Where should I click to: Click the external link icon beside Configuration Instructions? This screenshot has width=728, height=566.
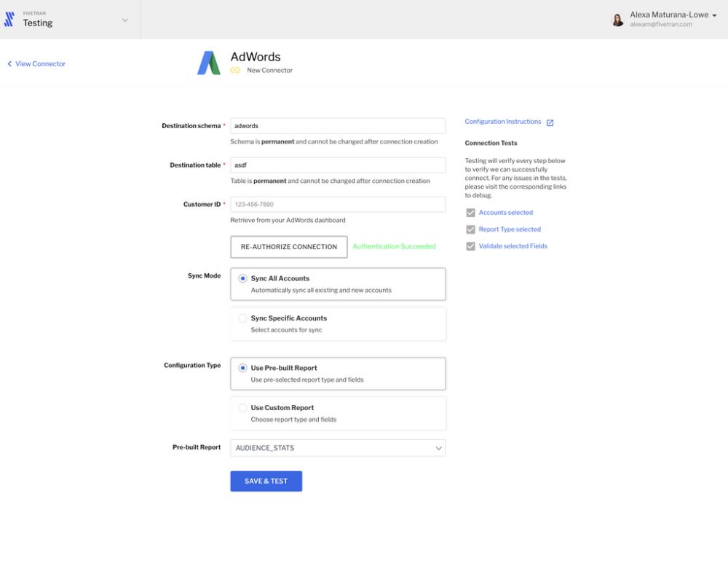(x=550, y=122)
